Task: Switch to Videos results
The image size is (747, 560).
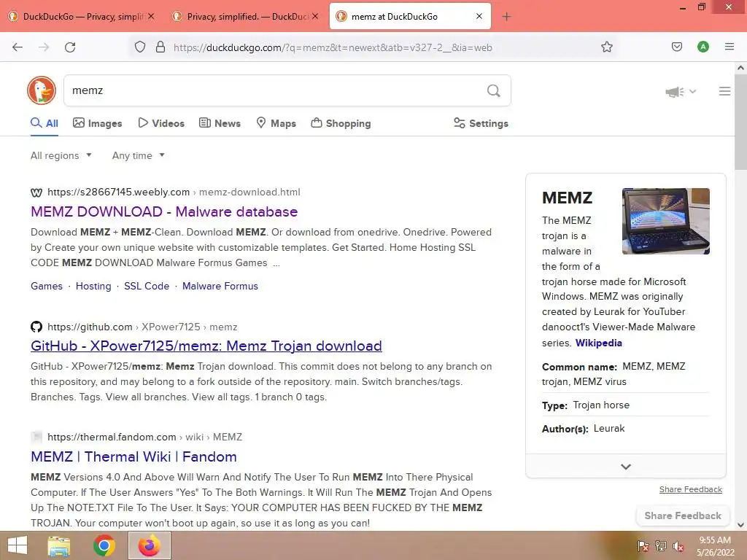Action: 161,123
